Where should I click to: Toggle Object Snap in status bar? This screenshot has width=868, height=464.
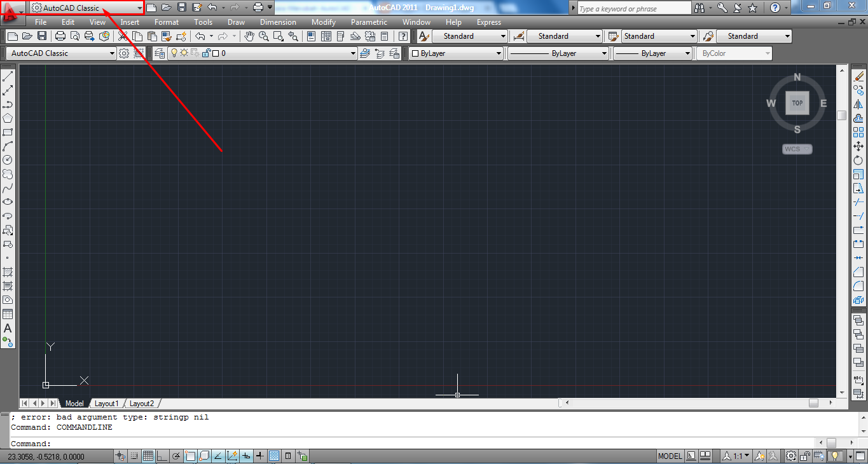[190, 456]
